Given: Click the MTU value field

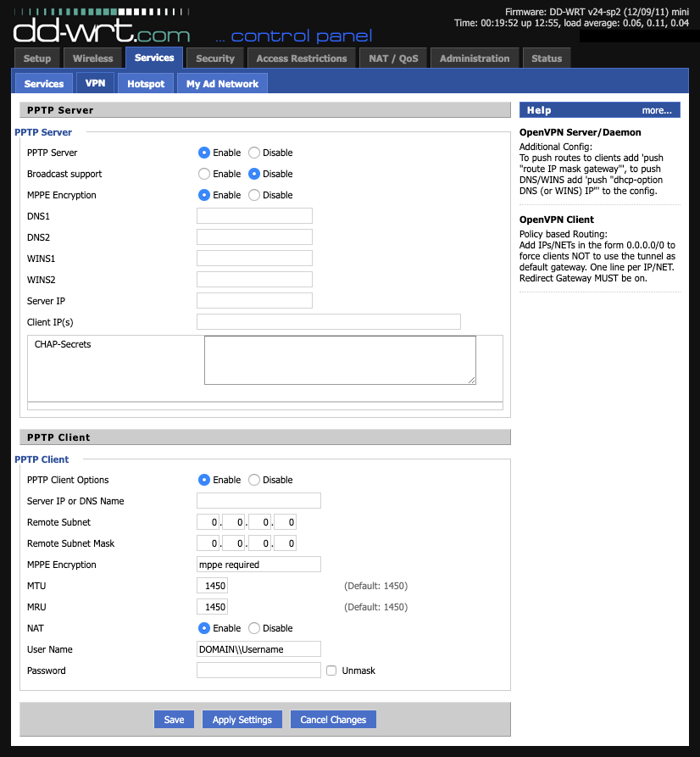Looking at the screenshot, I should click(x=213, y=586).
